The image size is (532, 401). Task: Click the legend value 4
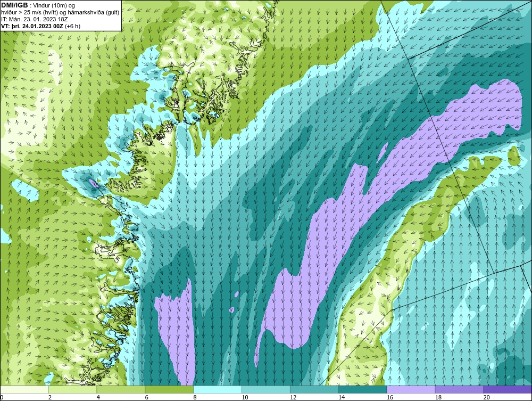point(98,397)
